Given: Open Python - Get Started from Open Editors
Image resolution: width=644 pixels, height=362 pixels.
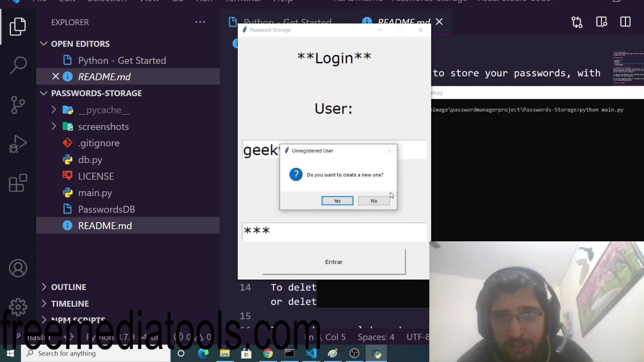Looking at the screenshot, I should [122, 60].
